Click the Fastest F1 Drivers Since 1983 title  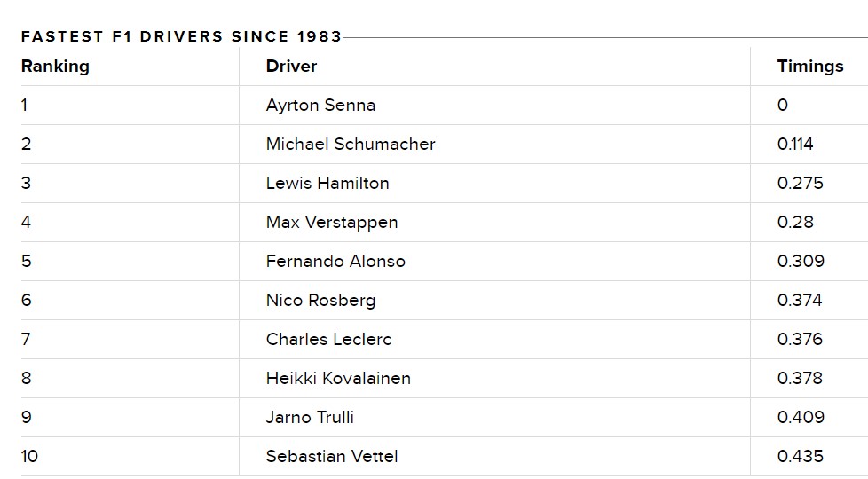pyautogui.click(x=181, y=37)
